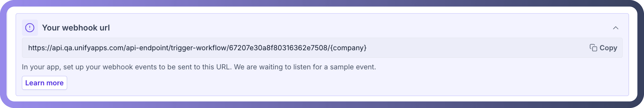The height and width of the screenshot is (108, 644).
Task: Click the word "url" in heading
Action: [104, 28]
